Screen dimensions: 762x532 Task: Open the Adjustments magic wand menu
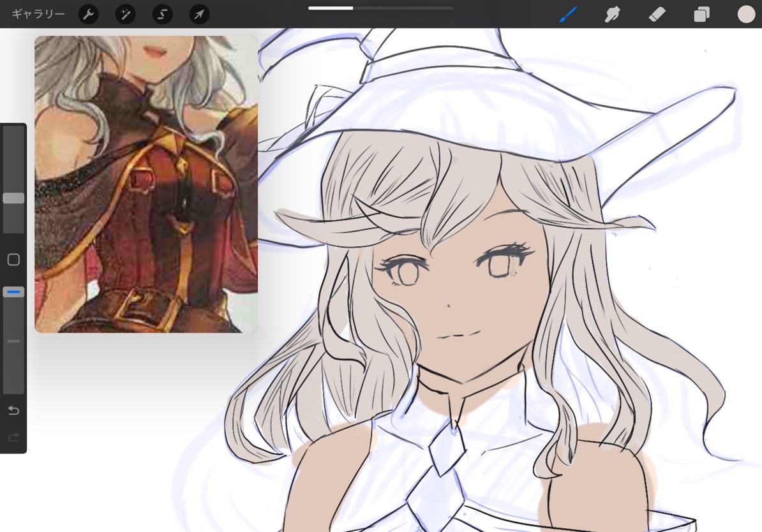(x=125, y=14)
